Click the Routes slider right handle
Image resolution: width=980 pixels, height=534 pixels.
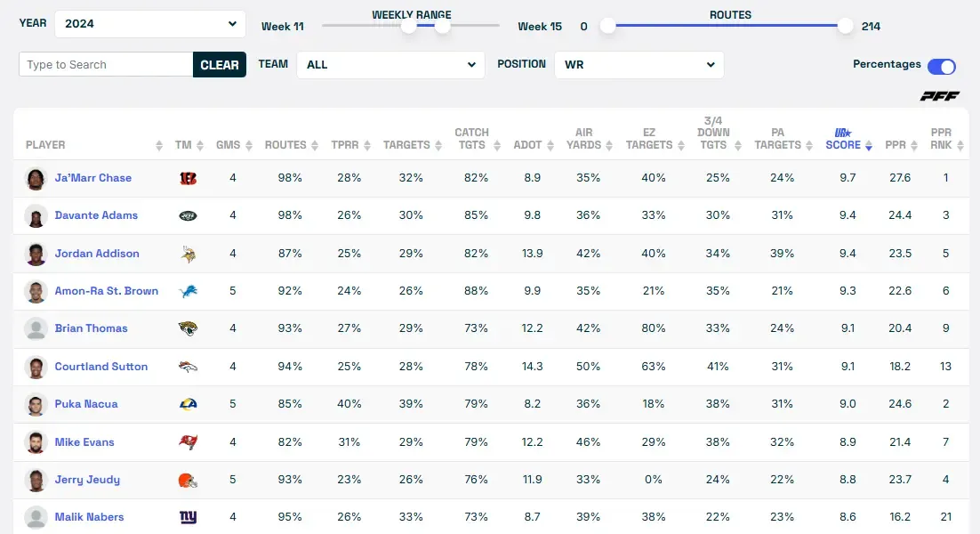[845, 26]
